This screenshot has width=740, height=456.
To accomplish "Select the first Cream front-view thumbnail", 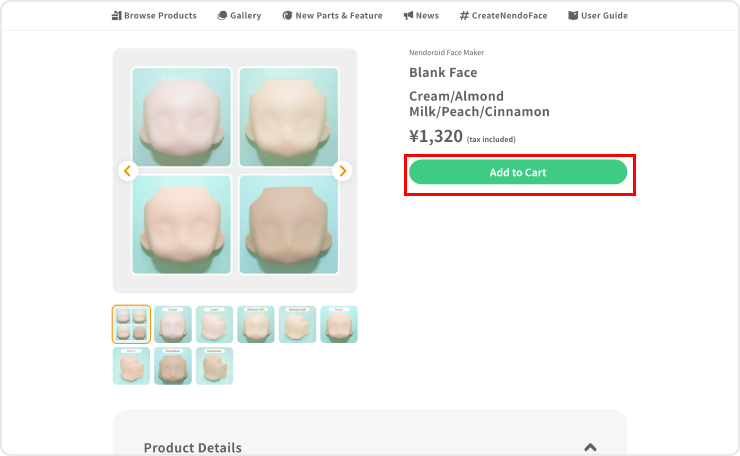I will click(173, 324).
